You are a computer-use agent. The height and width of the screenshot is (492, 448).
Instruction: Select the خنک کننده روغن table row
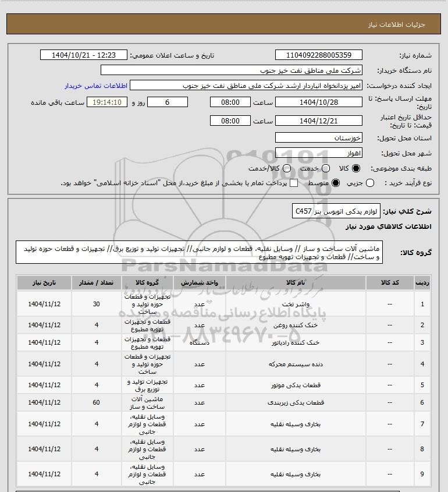223,325
